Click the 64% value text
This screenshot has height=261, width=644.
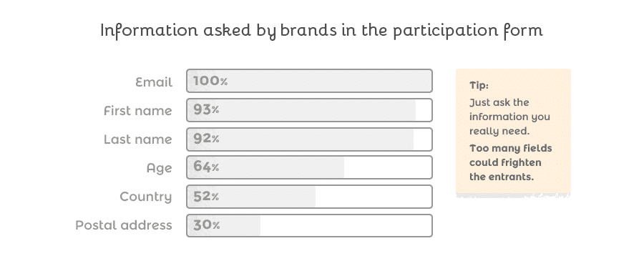coord(206,167)
